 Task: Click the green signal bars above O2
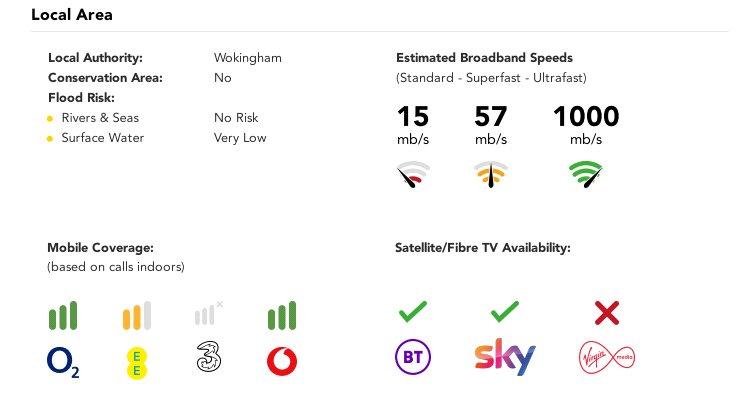[x=63, y=315]
